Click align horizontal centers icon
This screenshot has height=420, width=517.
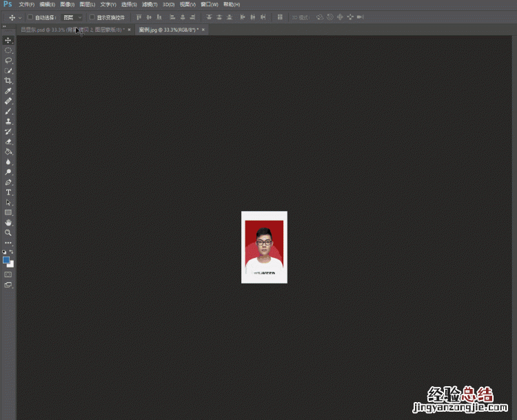(183, 17)
